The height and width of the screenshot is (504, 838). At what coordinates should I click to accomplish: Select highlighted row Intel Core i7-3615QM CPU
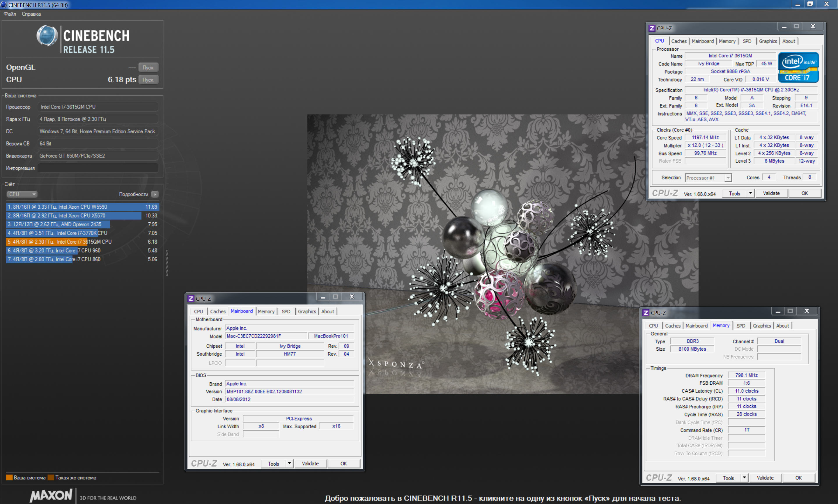[83, 242]
